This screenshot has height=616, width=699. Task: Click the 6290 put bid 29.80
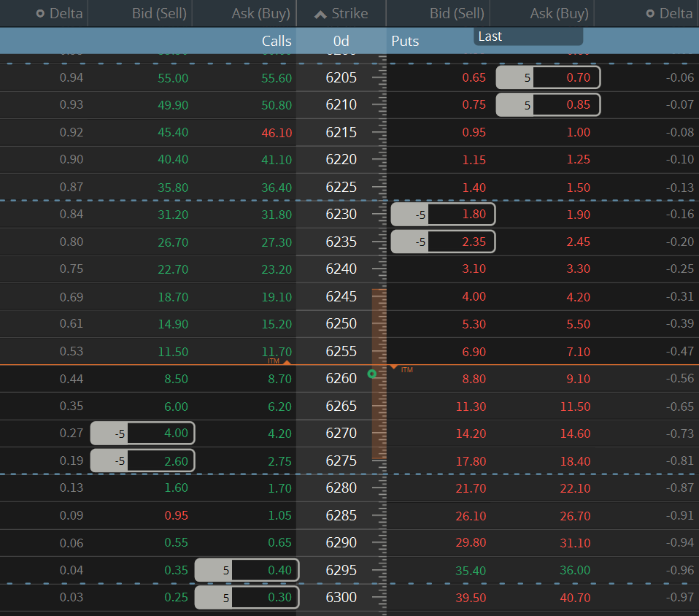pos(471,543)
